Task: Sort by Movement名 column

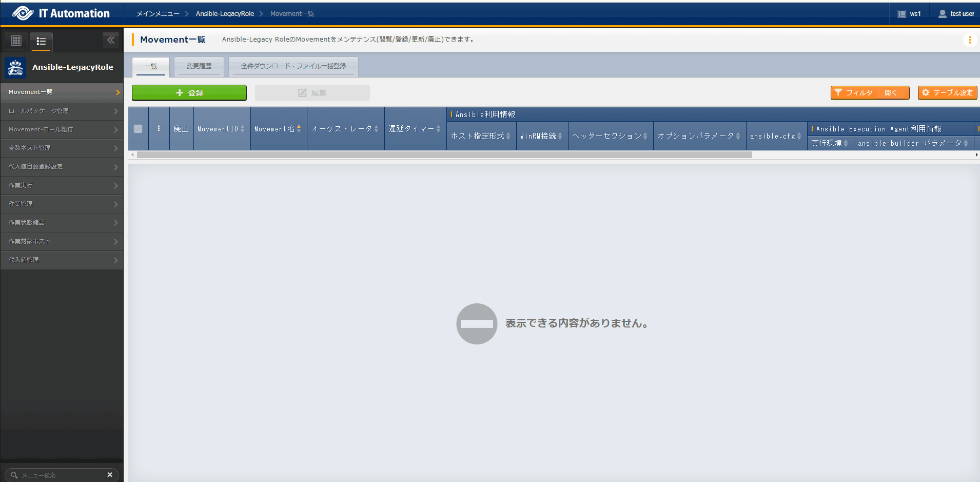Action: (299, 129)
